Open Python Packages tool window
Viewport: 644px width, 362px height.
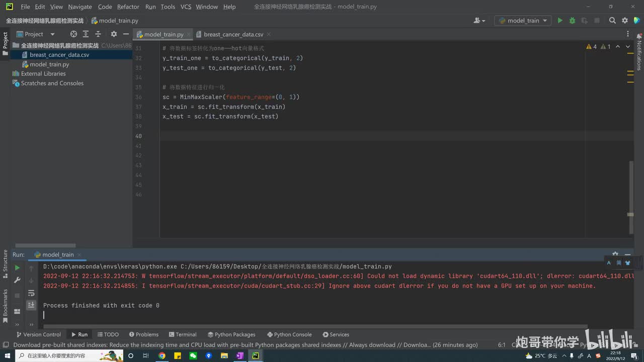click(231, 334)
